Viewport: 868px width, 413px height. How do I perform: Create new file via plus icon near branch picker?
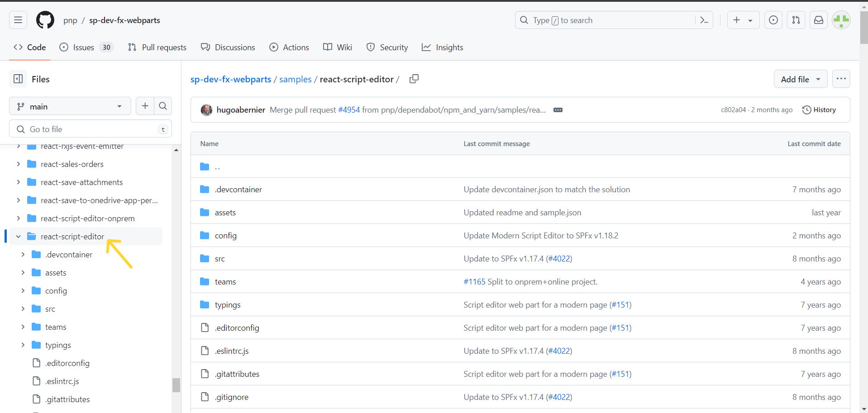pos(145,106)
